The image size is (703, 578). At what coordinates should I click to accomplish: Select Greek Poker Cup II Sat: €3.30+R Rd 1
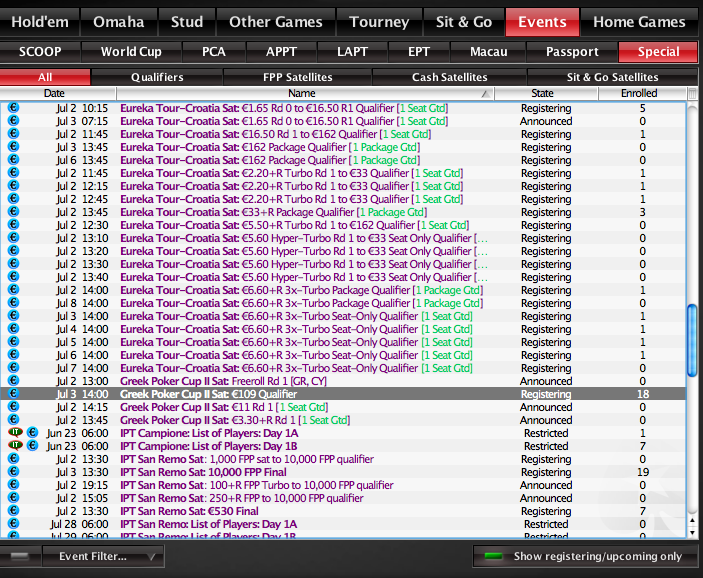343,420
